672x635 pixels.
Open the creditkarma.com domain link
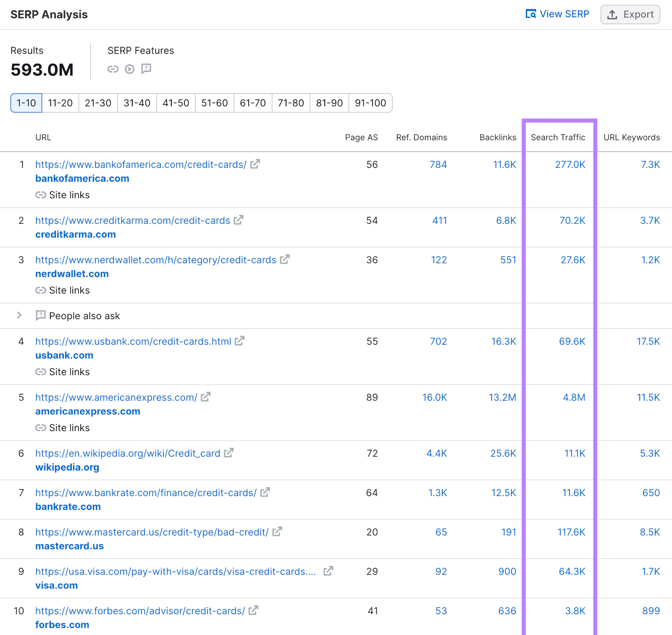pos(75,234)
